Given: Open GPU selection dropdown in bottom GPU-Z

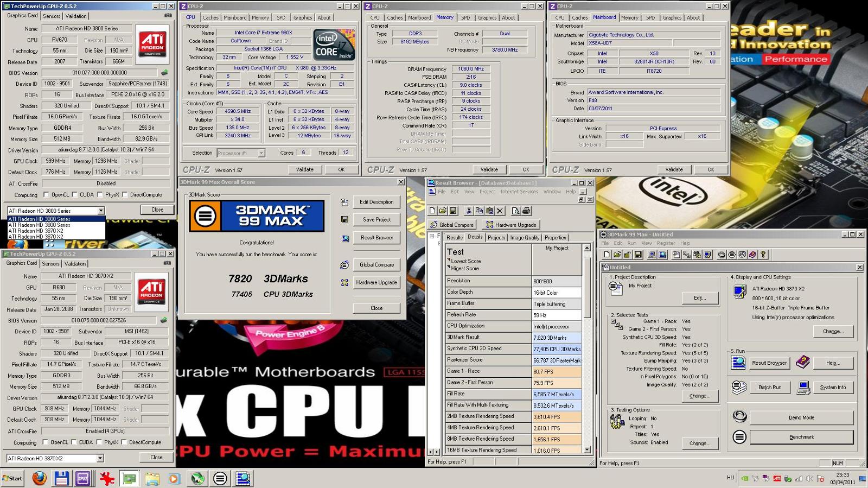Looking at the screenshot, I should click(100, 458).
